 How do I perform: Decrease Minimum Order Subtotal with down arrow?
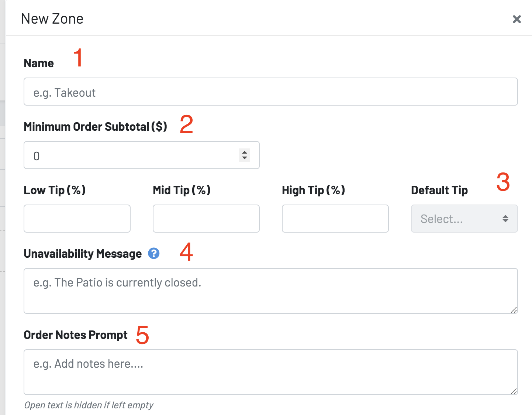245,158
